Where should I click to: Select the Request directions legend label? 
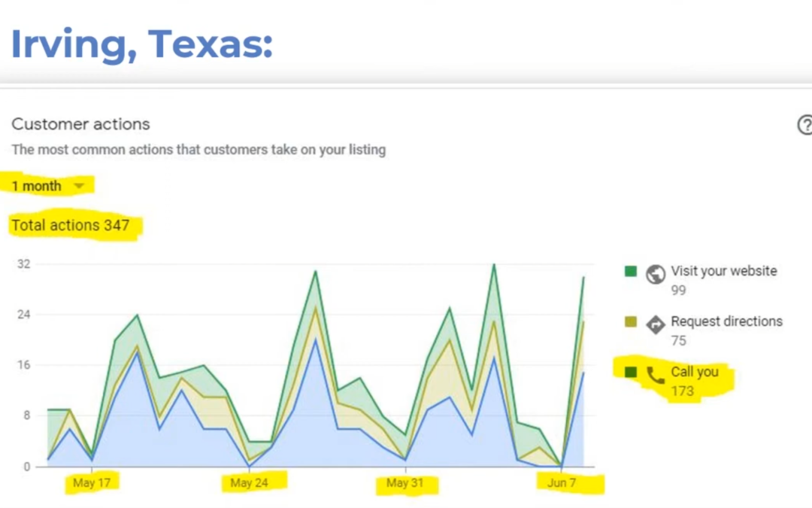[x=726, y=321]
